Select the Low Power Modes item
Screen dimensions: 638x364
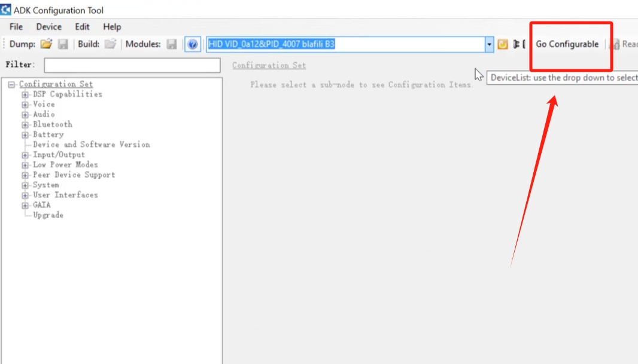(65, 165)
